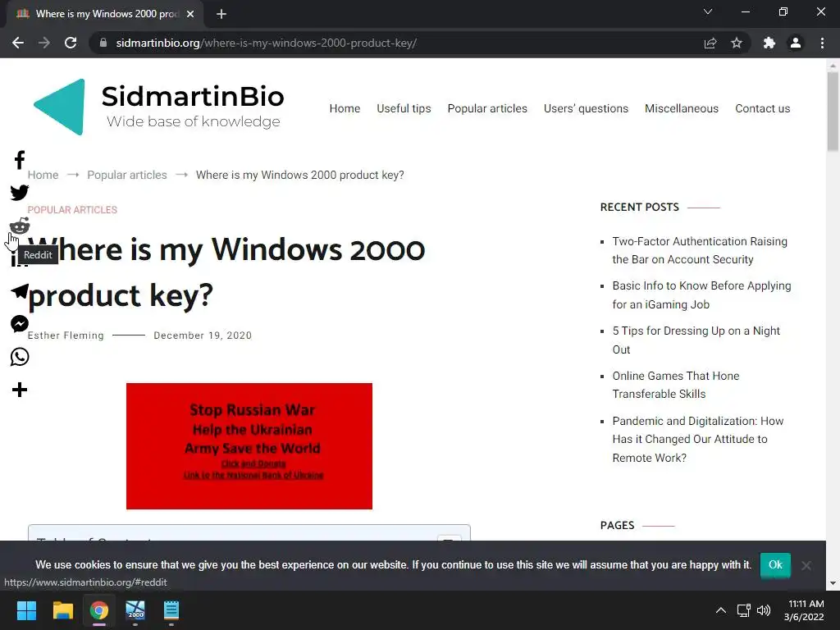Click the Popular articles breadcrumb link
840x630 pixels.
click(127, 175)
